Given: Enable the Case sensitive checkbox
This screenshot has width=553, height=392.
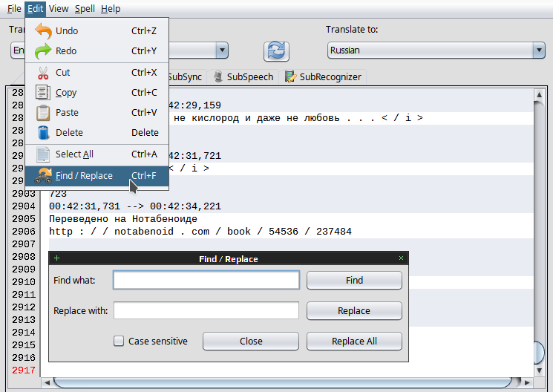Looking at the screenshot, I should (119, 342).
